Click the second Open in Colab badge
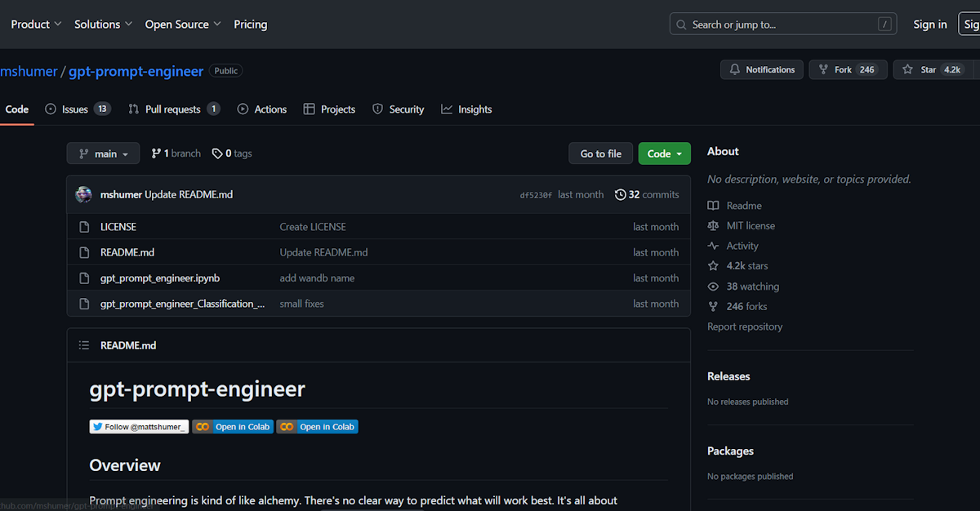This screenshot has height=511, width=980. coord(317,427)
